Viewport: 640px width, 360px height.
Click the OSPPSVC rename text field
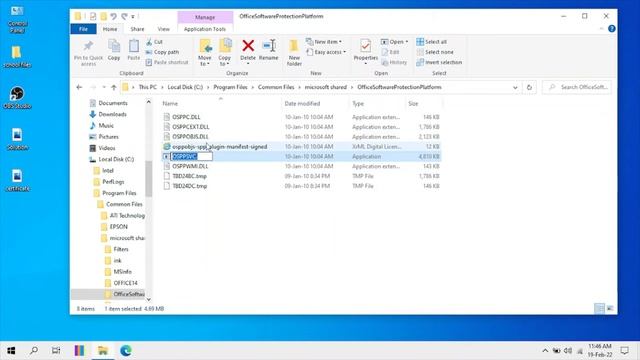(191, 156)
